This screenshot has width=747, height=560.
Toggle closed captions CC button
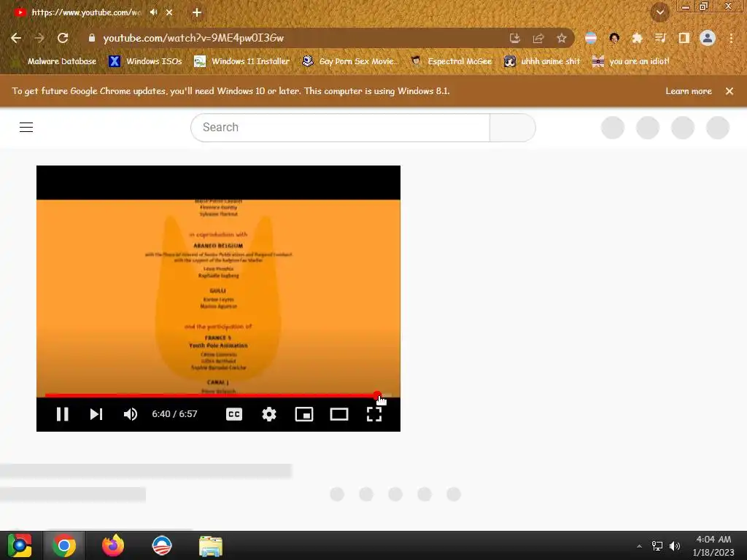[234, 414]
